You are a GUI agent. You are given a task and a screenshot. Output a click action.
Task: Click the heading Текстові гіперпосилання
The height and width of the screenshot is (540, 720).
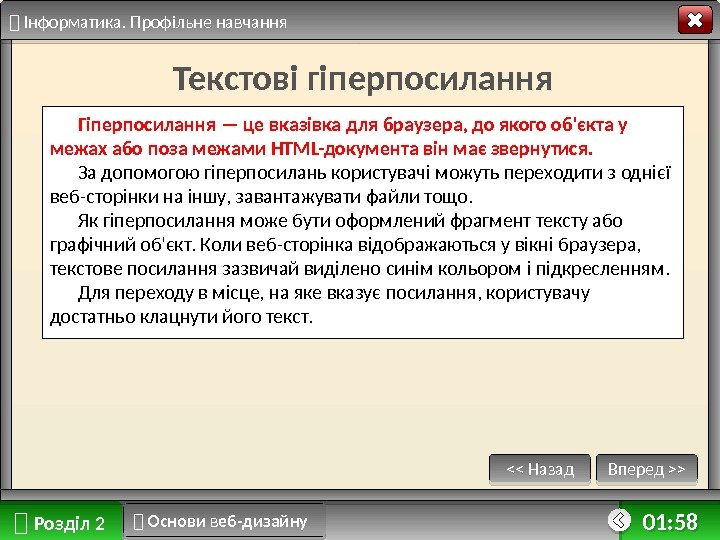362,79
